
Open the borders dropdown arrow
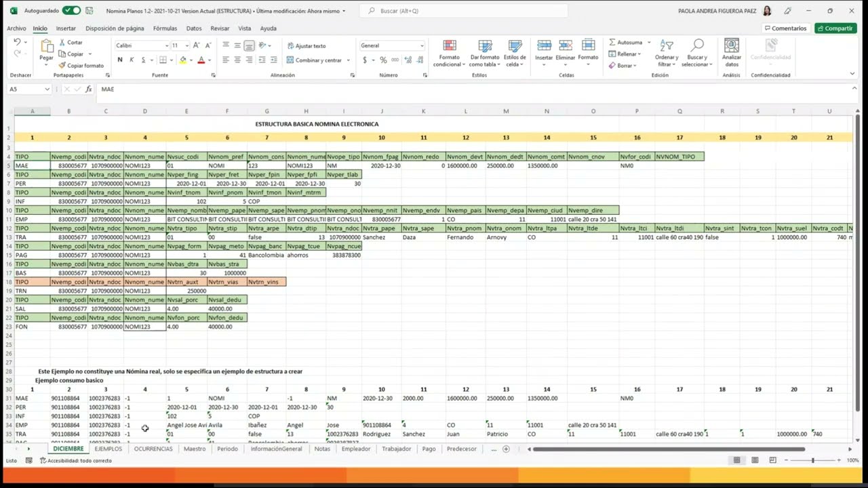point(172,60)
